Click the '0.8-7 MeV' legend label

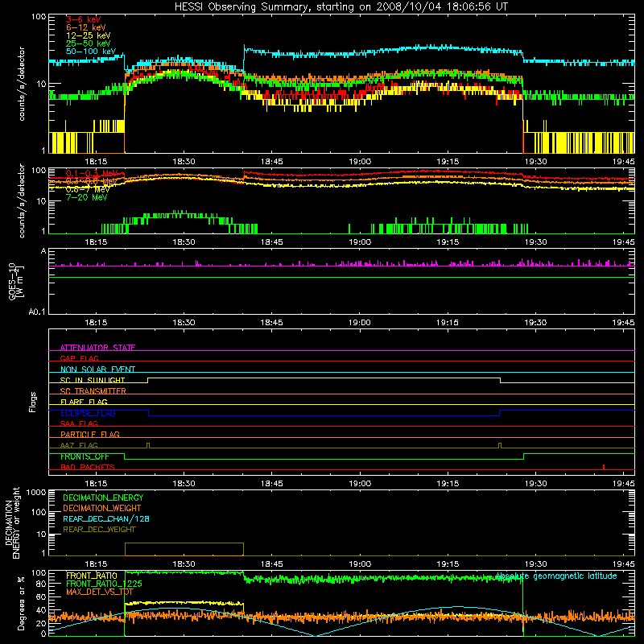(88, 189)
